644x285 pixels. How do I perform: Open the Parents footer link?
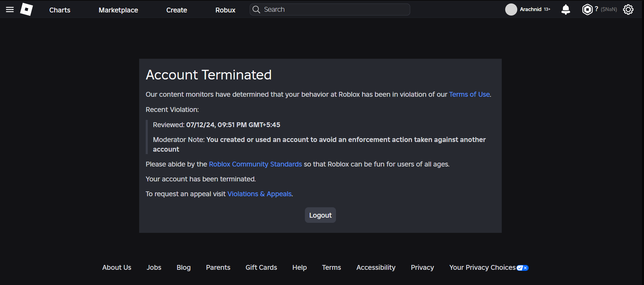(218, 267)
